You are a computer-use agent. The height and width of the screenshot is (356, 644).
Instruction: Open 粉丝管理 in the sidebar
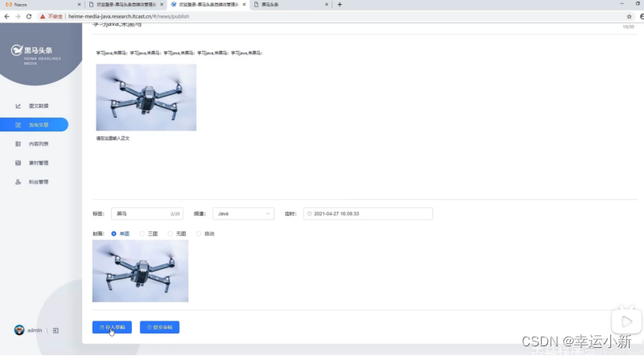click(x=39, y=182)
